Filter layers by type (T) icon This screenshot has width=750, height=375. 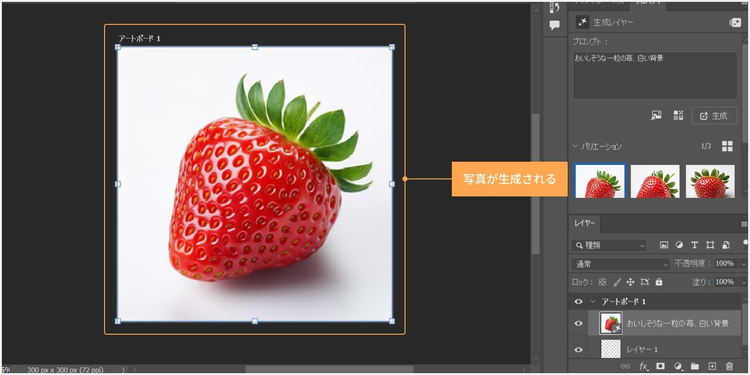point(695,245)
